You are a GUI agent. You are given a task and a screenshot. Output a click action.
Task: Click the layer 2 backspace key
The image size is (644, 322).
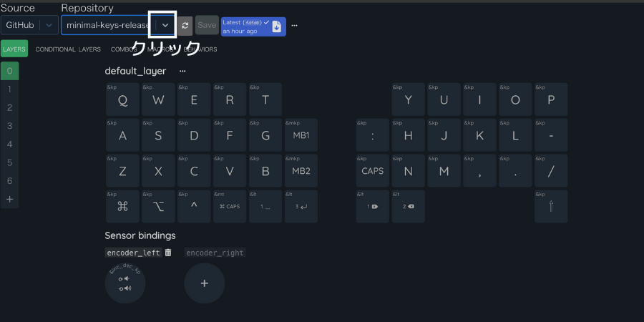tap(408, 207)
